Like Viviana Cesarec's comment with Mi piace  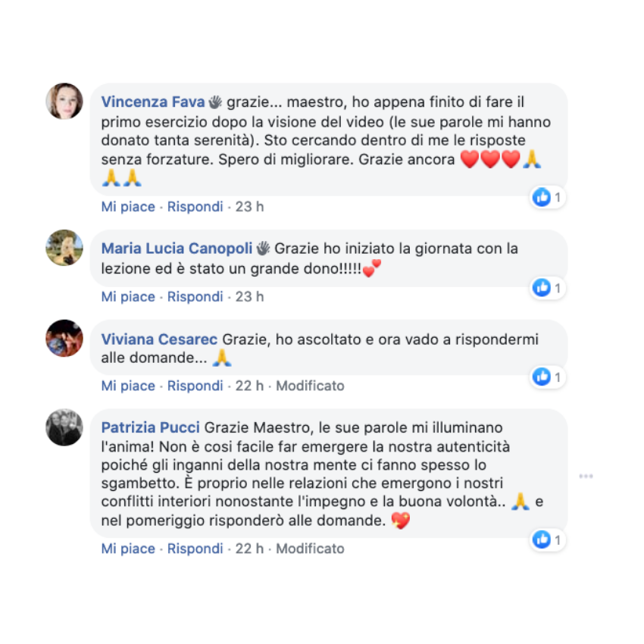tap(128, 386)
